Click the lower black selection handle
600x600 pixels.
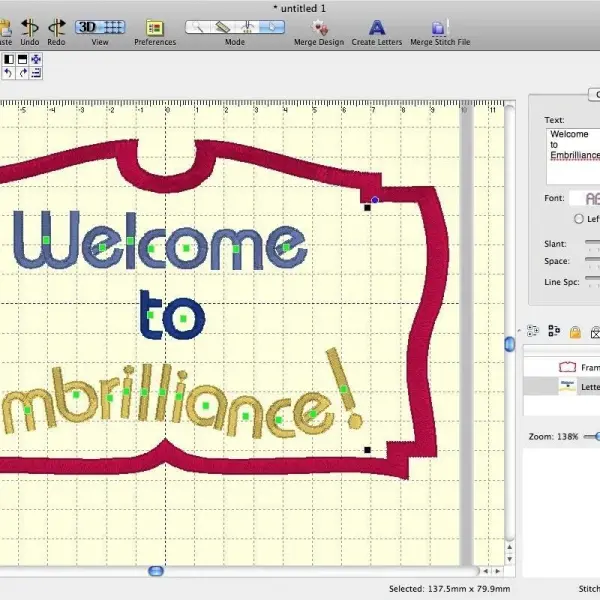tap(367, 450)
